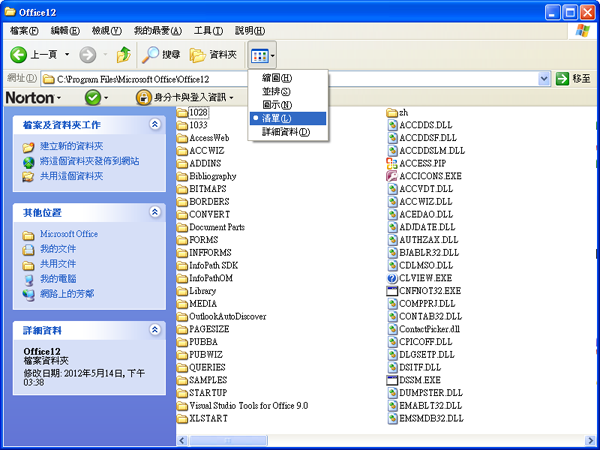Select the XLSTART folder name
Screen dimensions: 600x450
click(208, 419)
